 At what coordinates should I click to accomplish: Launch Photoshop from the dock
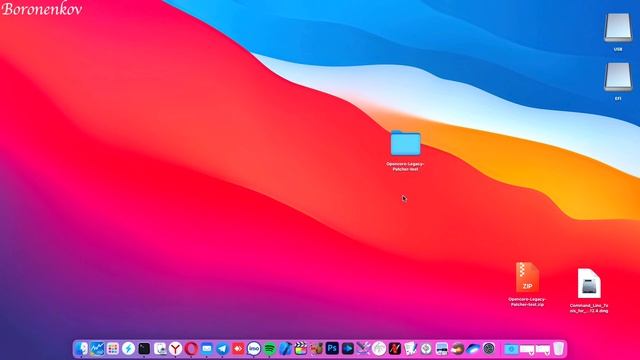pos(332,349)
